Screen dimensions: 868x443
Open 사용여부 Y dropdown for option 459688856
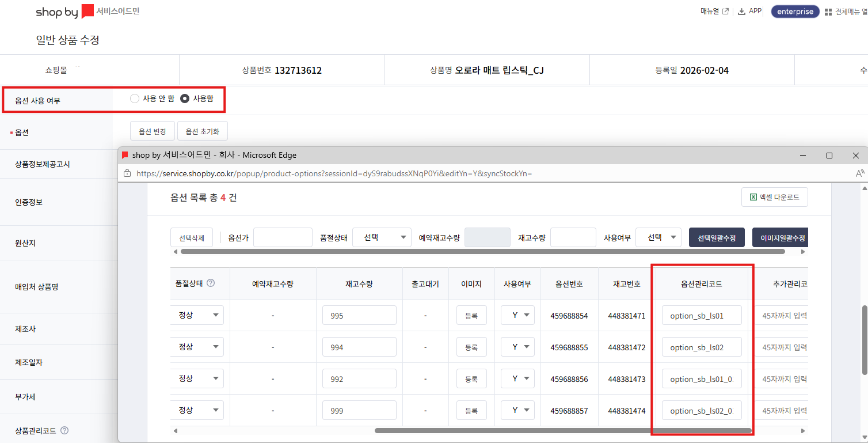518,378
